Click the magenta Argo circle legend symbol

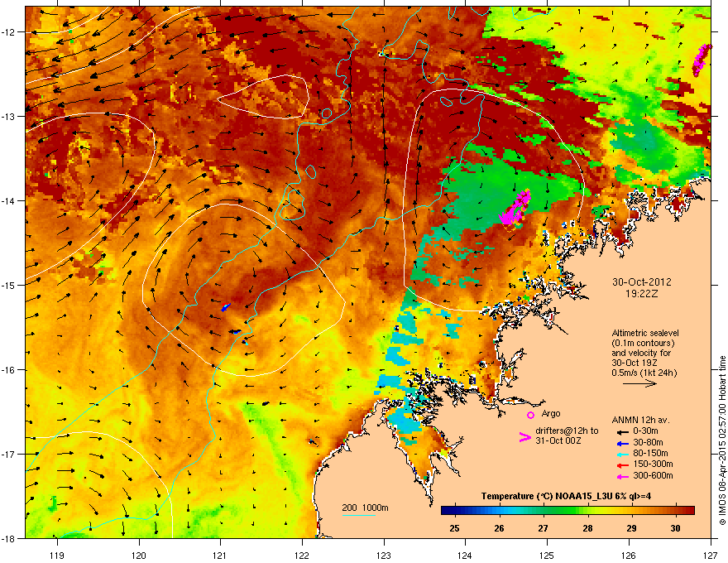click(530, 415)
